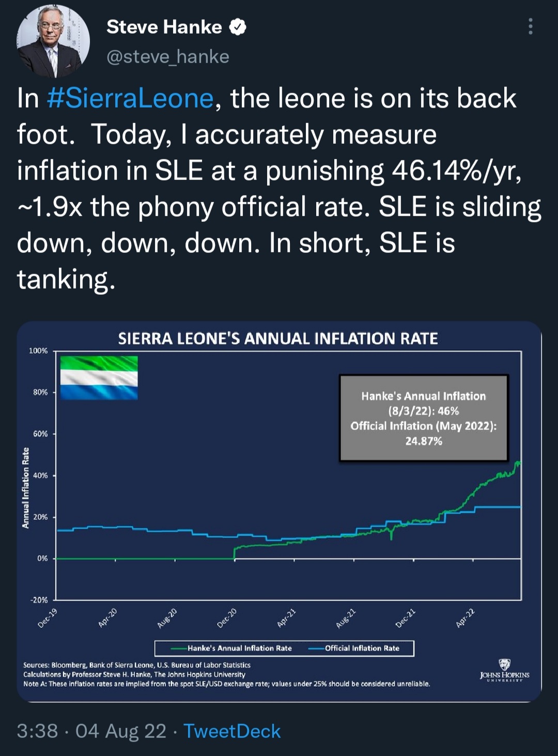Image resolution: width=558 pixels, height=756 pixels.
Task: Open the #SierraLeone hashtag
Action: (x=130, y=98)
